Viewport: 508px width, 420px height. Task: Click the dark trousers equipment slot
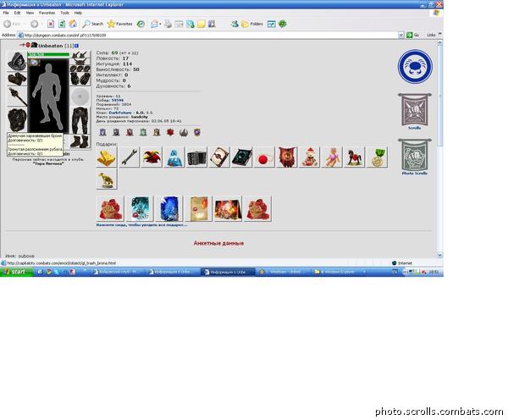point(80,120)
